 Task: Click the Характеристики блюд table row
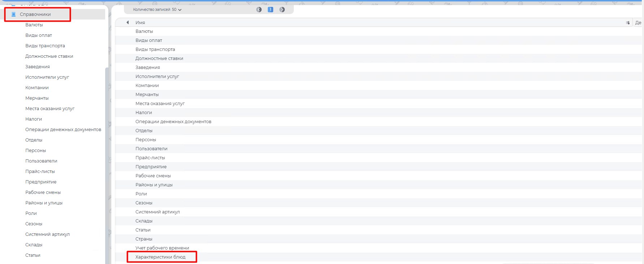[160, 257]
